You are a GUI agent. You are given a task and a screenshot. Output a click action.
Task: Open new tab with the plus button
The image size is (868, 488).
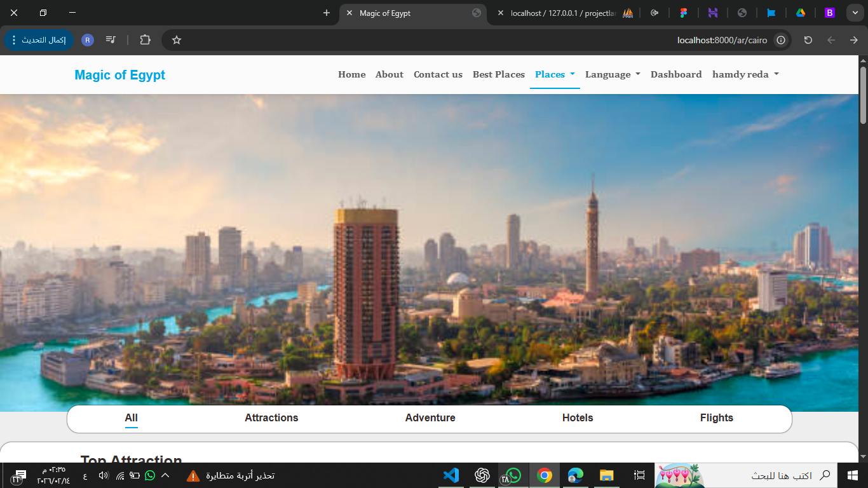click(327, 13)
